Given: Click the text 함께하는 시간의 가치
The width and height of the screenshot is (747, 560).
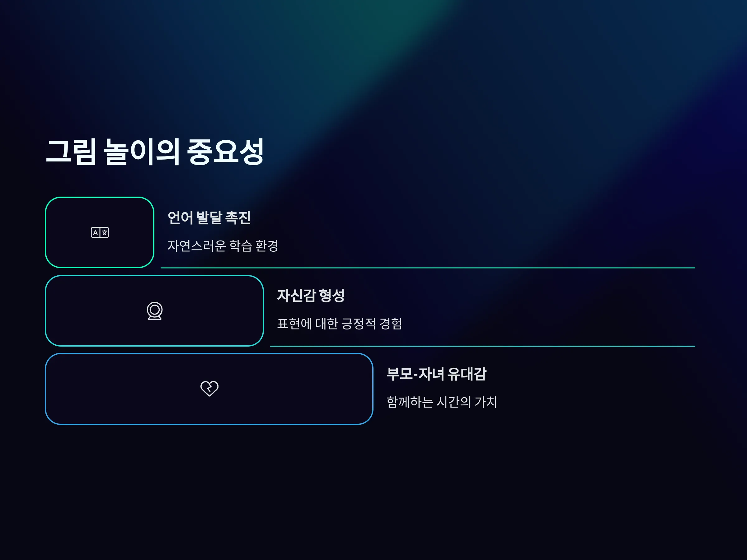Looking at the screenshot, I should coord(442,402).
